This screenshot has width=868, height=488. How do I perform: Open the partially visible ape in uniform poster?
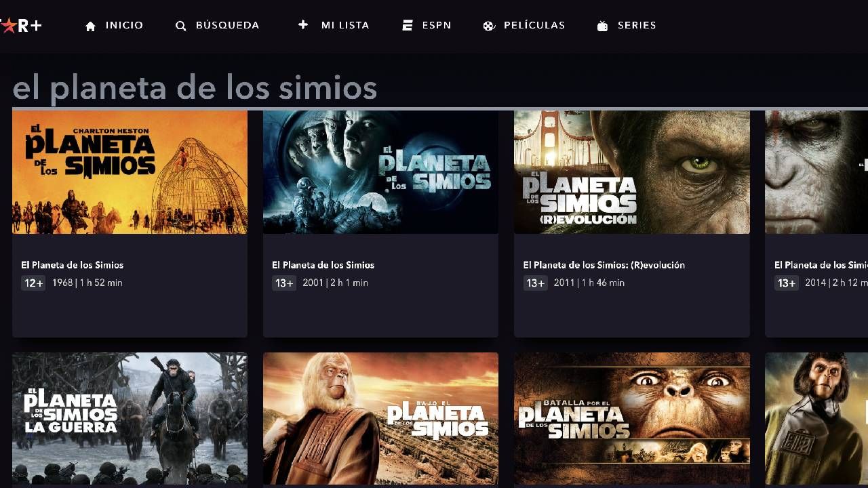pos(816,419)
